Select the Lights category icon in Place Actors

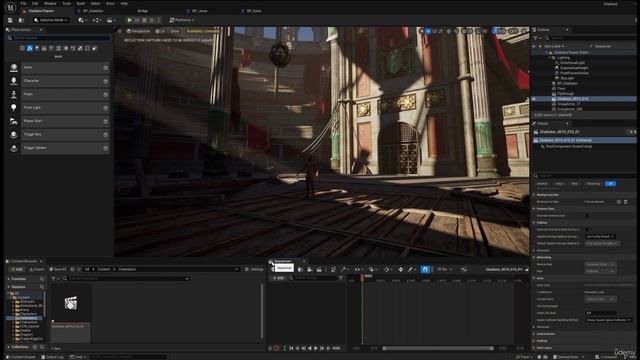(x=37, y=48)
